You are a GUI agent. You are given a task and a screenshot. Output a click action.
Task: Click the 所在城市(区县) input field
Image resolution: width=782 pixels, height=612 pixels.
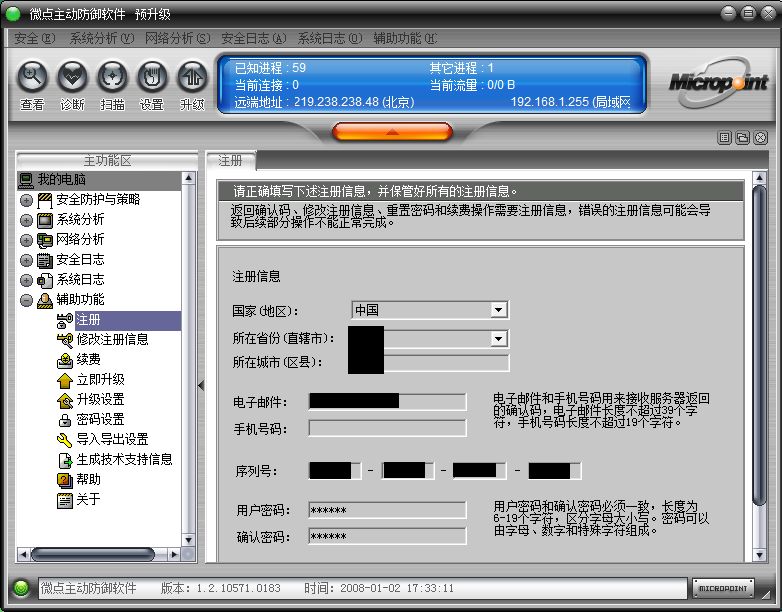point(428,363)
